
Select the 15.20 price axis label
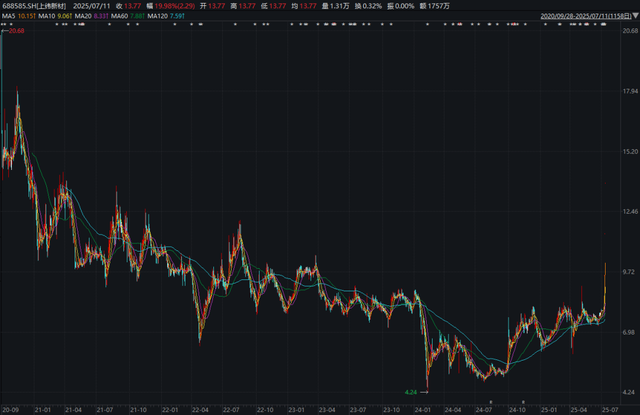(630, 151)
